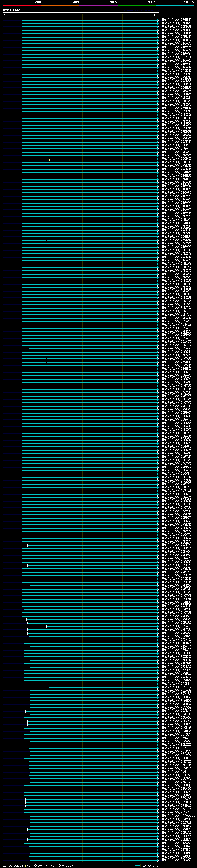Click the red 20% identity legend segment
The width and height of the screenshot is (197, 868).
(22, 6)
